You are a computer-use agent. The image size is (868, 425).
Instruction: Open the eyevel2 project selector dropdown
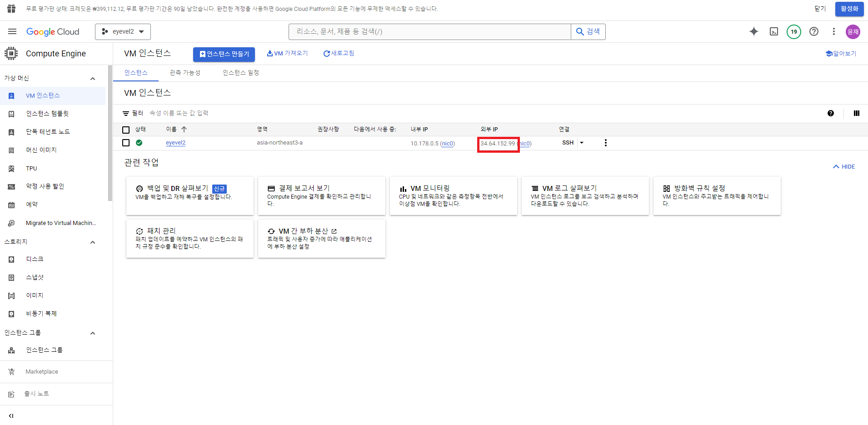coord(123,31)
